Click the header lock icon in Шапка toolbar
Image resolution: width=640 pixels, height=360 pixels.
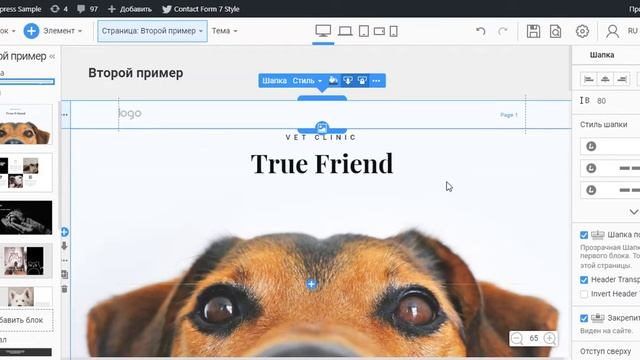362,80
